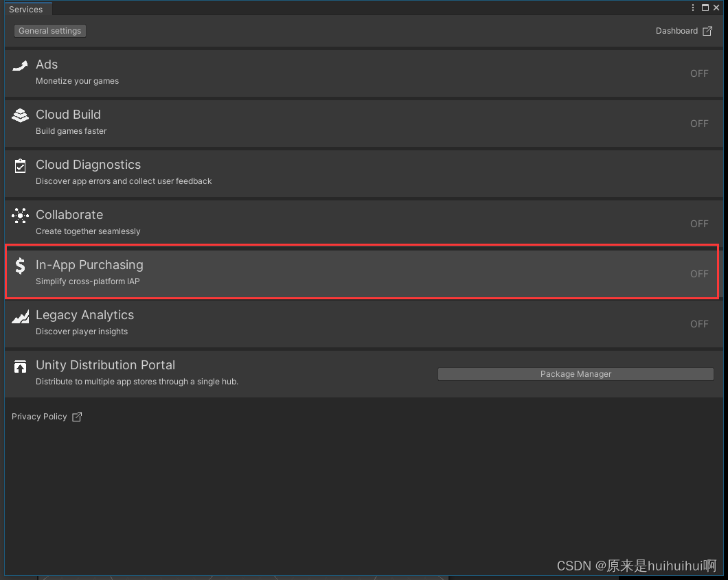The height and width of the screenshot is (580, 728).
Task: Click the In-App Purchasing dollar icon
Action: coord(19,266)
